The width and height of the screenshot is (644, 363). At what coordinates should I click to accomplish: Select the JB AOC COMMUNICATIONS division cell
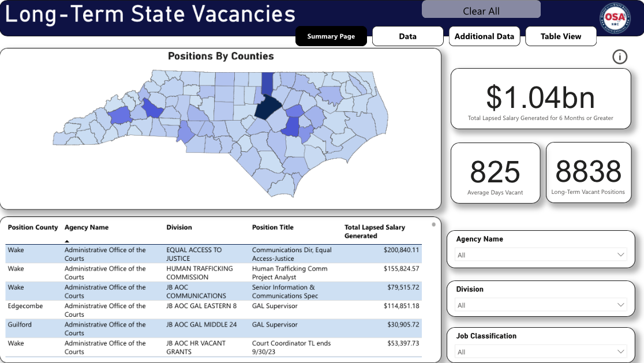[x=196, y=291]
